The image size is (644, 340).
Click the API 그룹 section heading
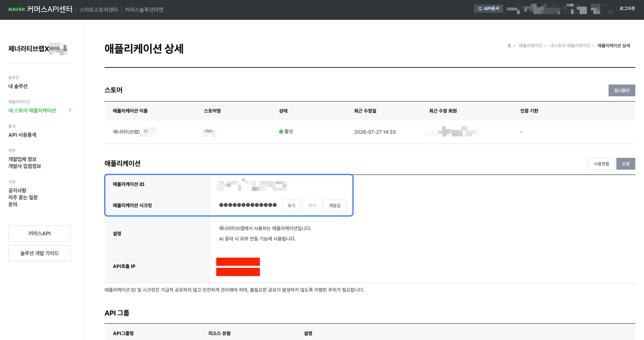pyautogui.click(x=117, y=313)
